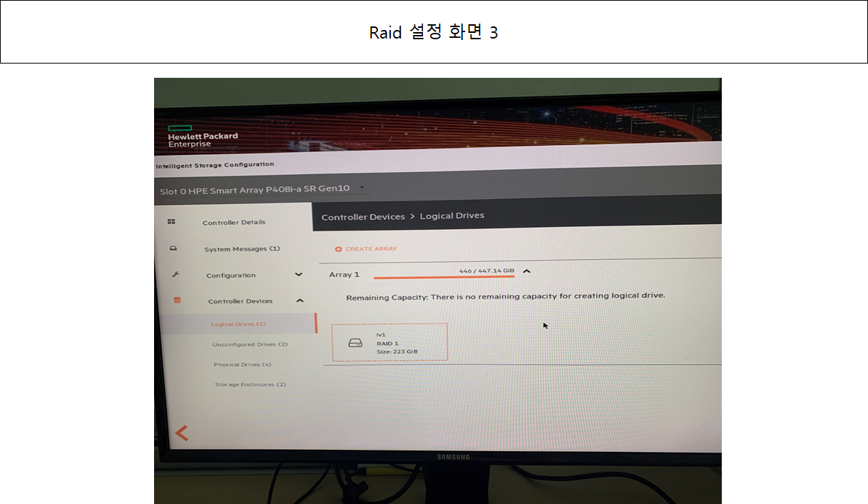This screenshot has width=868, height=504.
Task: Click the CREATE ARRAY button
Action: point(366,249)
